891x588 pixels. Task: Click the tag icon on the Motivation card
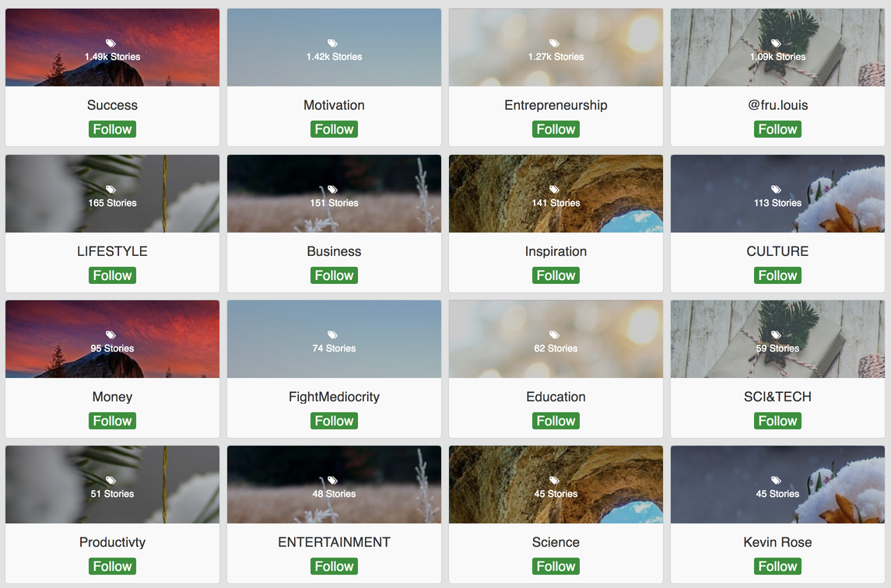tap(333, 44)
